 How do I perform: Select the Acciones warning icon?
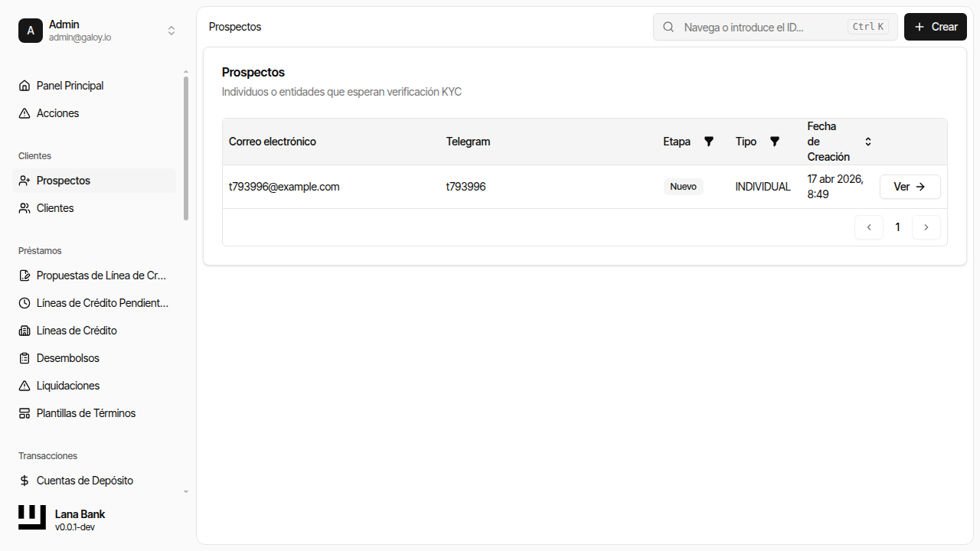24,112
